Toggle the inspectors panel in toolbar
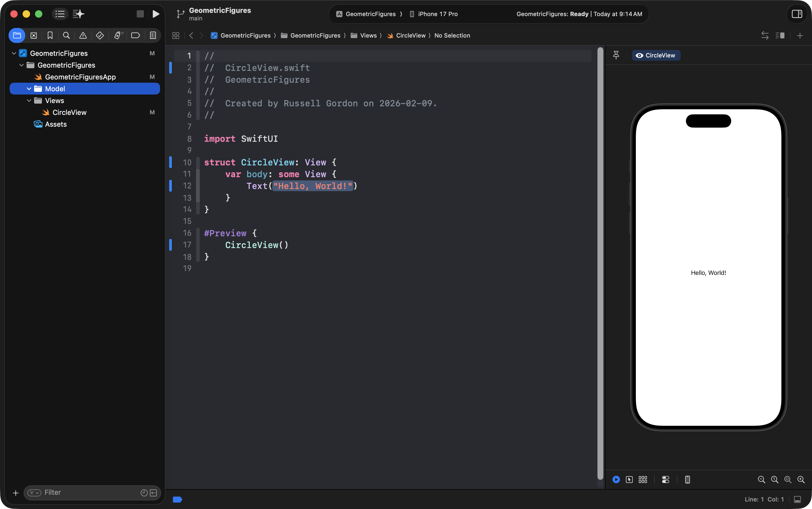The height and width of the screenshot is (509, 812). (796, 14)
